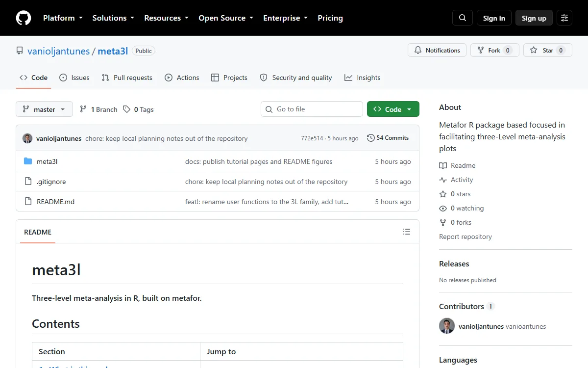Screen dimensions: 588x368
Task: Open Security and quality tab
Action: pyautogui.click(x=296, y=78)
